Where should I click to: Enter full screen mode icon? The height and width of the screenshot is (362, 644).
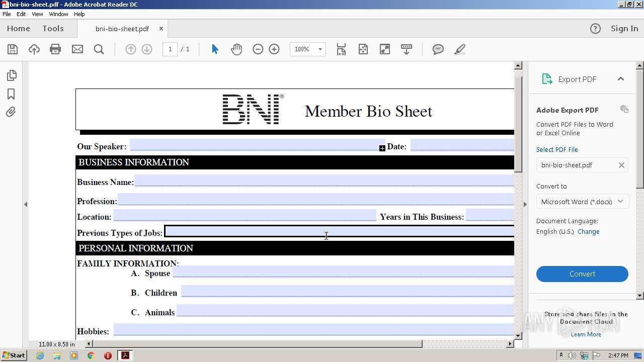click(385, 49)
